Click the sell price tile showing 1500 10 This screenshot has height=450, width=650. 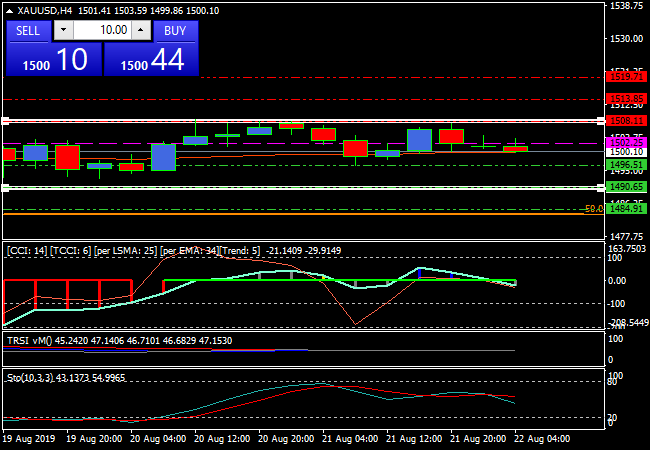click(x=53, y=60)
